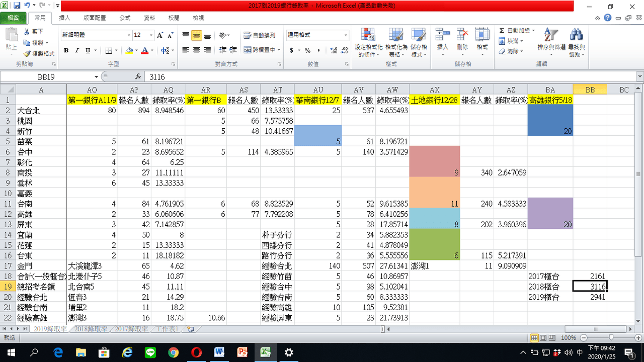This screenshot has height=362, width=644.
Task: Decrease font size with the small A icon
Action: tap(171, 35)
